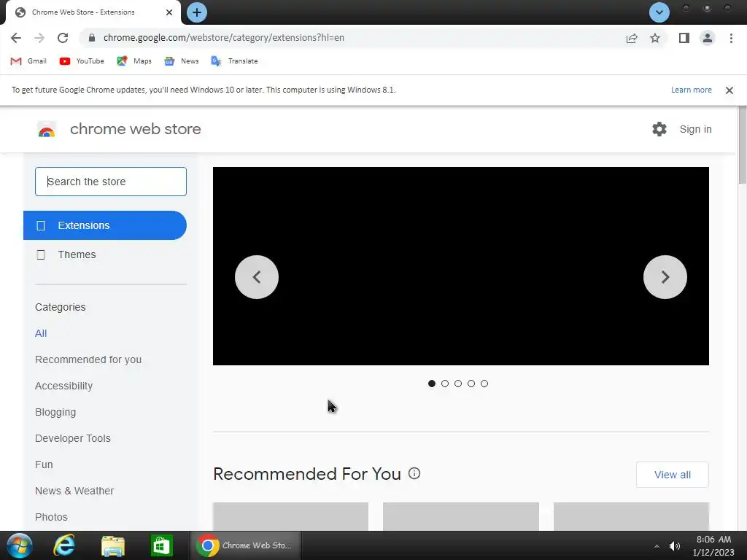Open the web store settings gear

pos(659,129)
